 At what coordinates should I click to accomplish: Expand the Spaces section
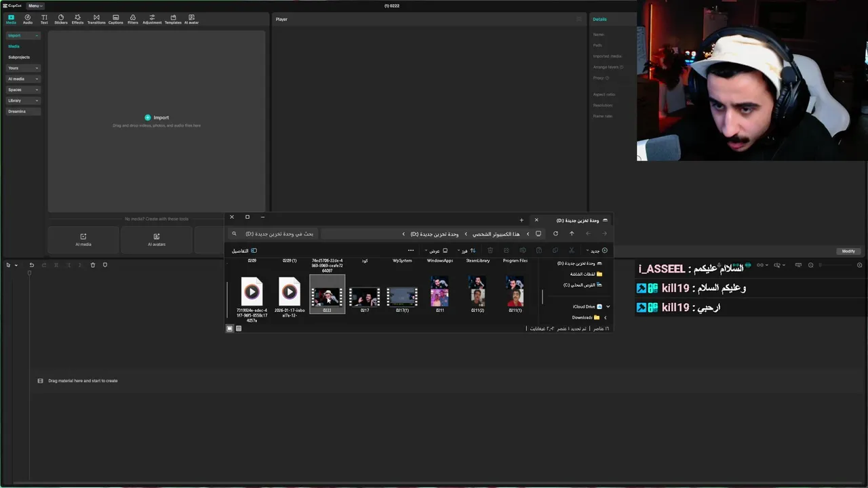[23, 89]
